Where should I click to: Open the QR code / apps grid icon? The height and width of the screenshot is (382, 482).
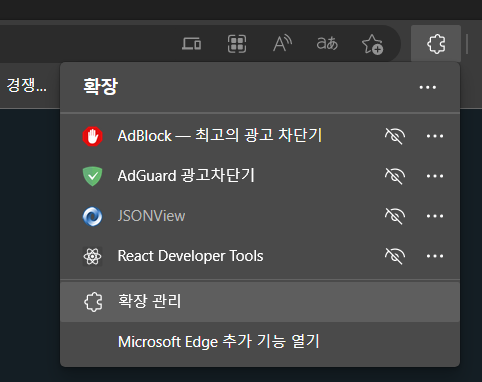(237, 44)
